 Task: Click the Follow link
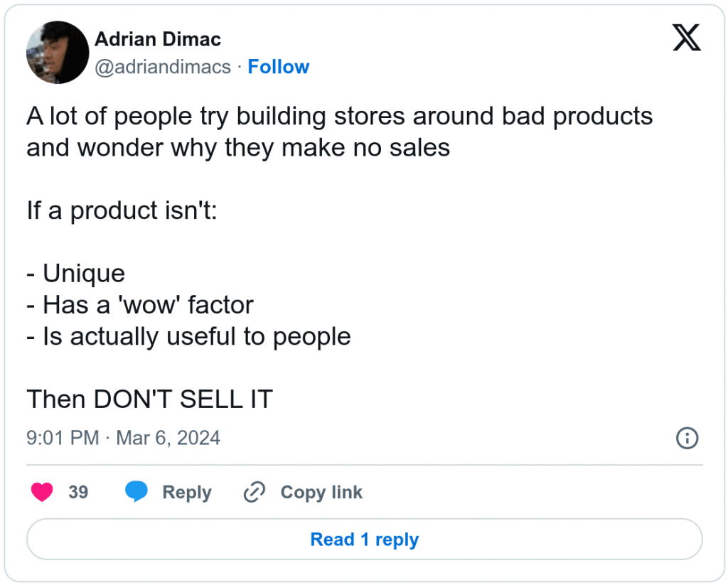(x=279, y=66)
